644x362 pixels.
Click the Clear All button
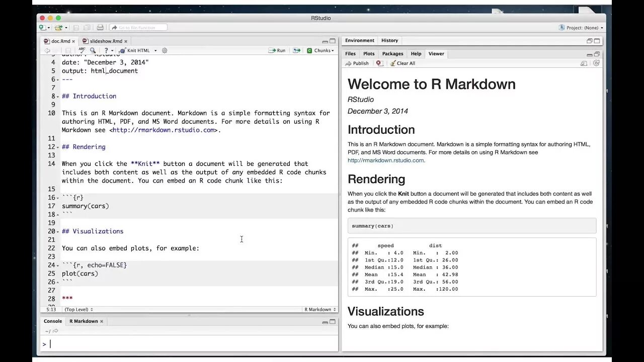[403, 63]
